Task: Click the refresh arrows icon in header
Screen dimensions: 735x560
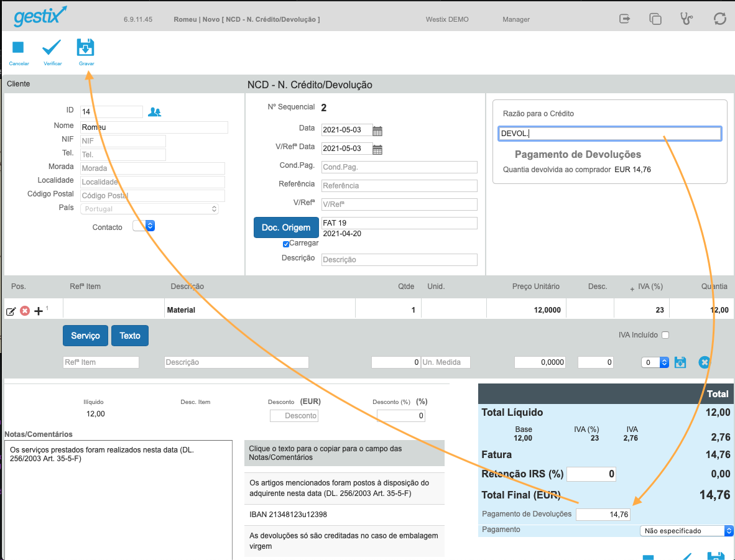Action: click(x=720, y=19)
